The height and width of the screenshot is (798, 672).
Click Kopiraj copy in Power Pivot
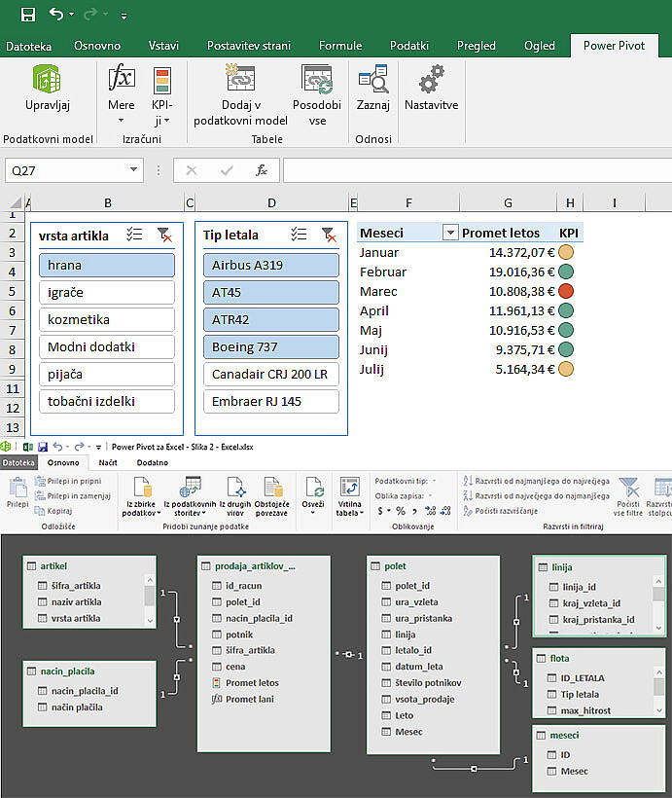53,511
